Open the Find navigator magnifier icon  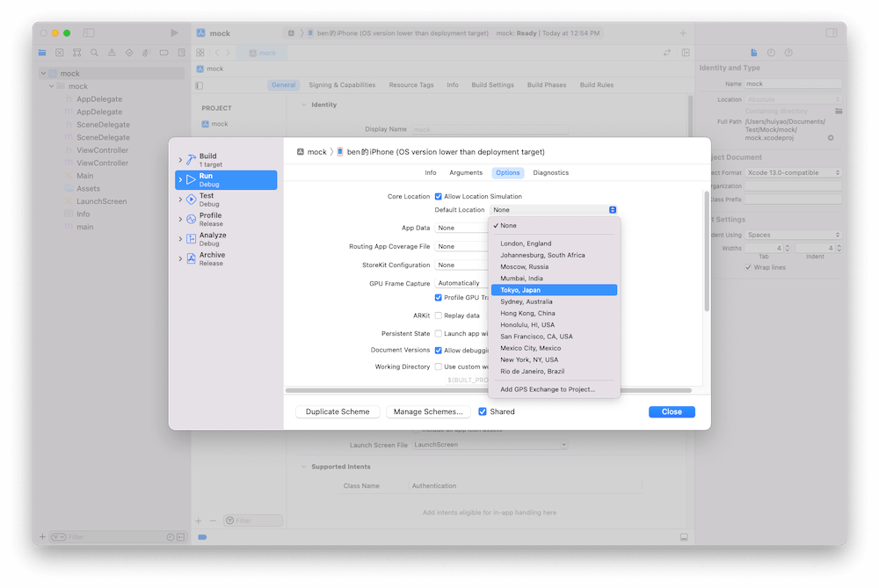(x=94, y=53)
